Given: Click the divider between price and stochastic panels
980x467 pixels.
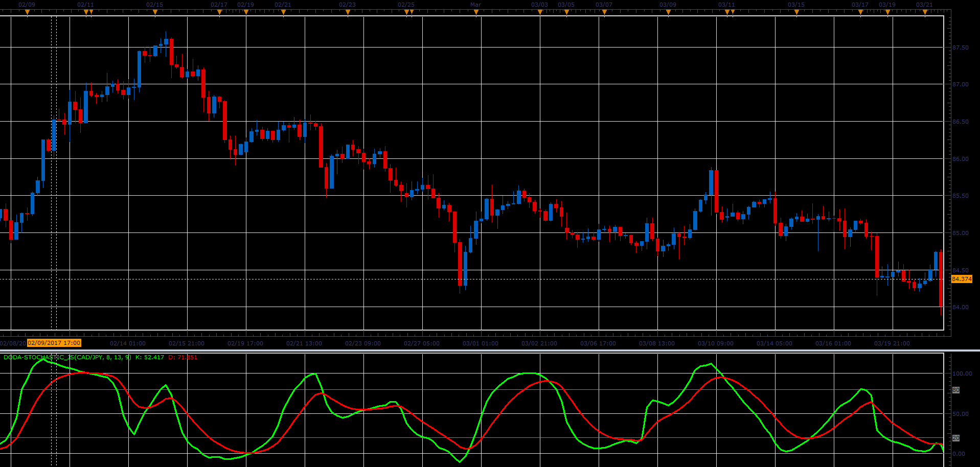Looking at the screenshot, I should [490, 351].
